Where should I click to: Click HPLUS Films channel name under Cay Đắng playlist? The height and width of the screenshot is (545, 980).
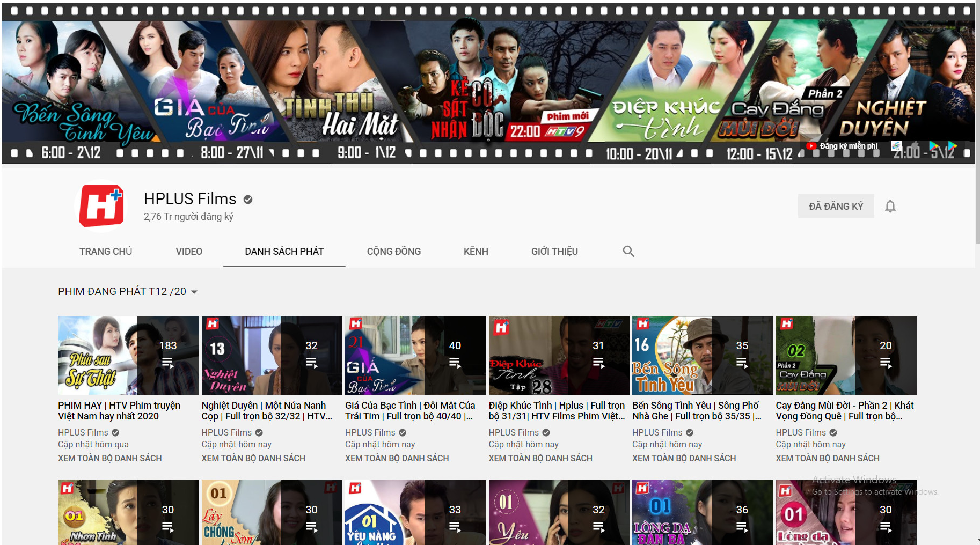point(800,432)
